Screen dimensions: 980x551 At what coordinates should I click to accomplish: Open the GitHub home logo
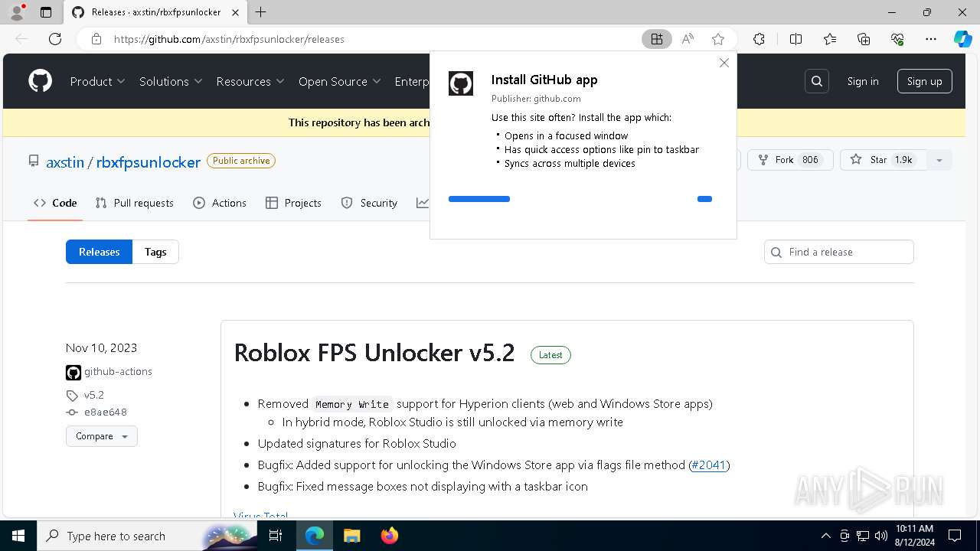pyautogui.click(x=40, y=81)
